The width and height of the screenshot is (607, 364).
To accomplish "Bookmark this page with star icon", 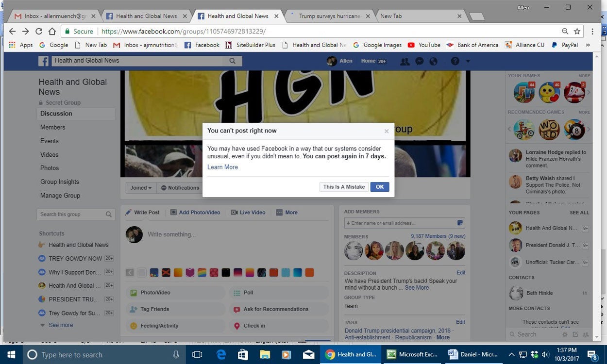I will click(577, 31).
